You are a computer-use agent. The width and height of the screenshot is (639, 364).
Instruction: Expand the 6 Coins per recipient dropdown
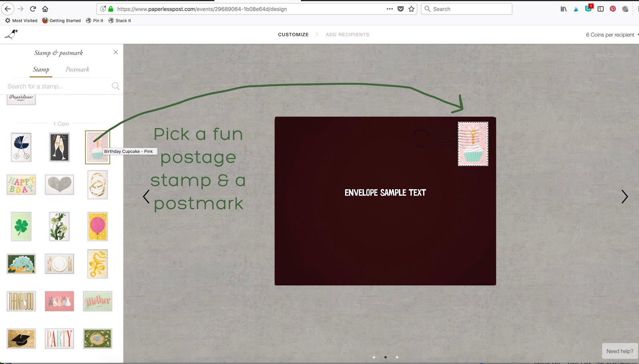click(x=611, y=35)
